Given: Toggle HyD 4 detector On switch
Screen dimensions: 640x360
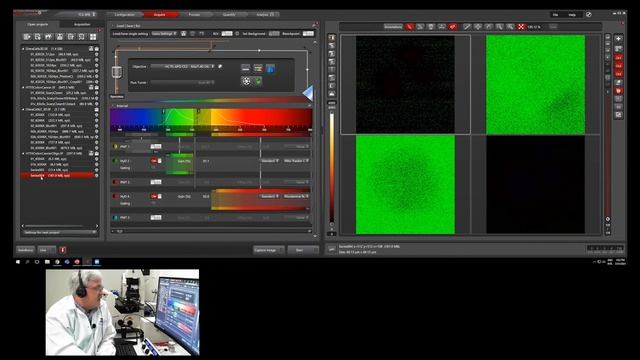Looking at the screenshot, I should (x=156, y=196).
